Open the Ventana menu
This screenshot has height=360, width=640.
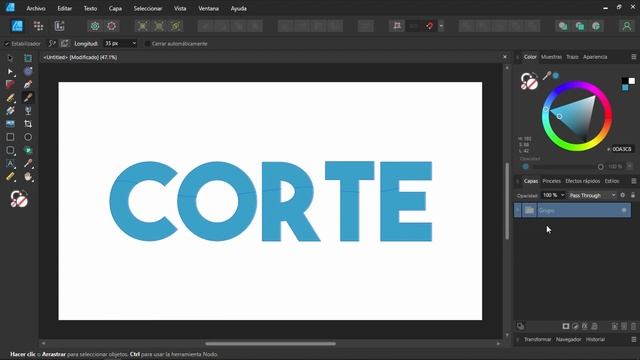coord(208,8)
